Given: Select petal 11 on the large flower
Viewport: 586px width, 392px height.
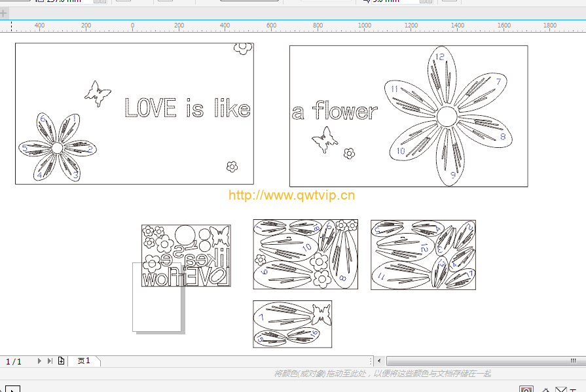Looking at the screenshot, I should point(411,98).
